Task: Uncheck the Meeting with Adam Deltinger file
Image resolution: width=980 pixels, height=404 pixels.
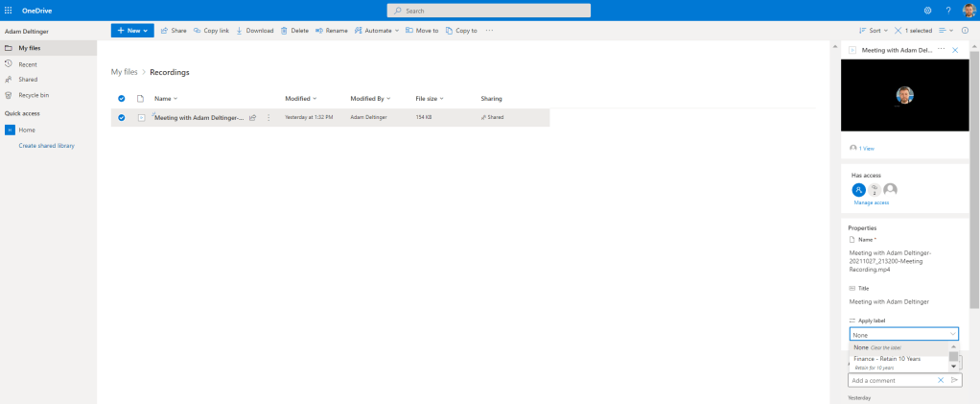Action: click(x=122, y=117)
